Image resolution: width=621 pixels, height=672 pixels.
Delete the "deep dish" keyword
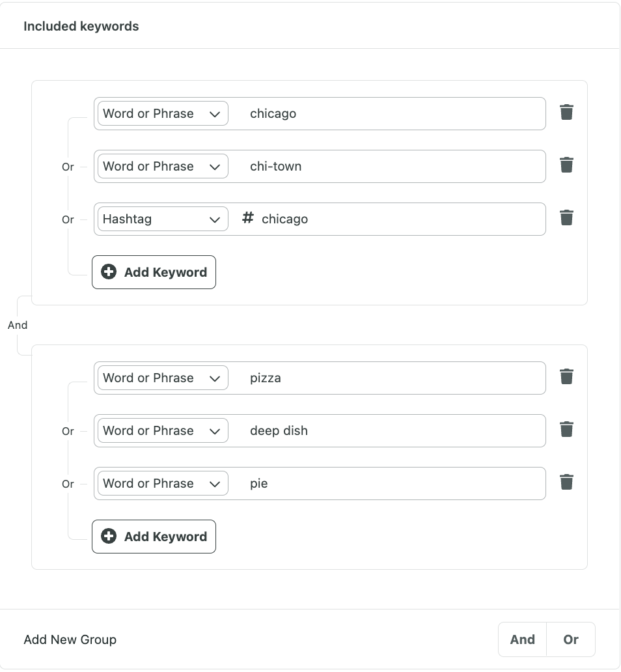point(566,429)
